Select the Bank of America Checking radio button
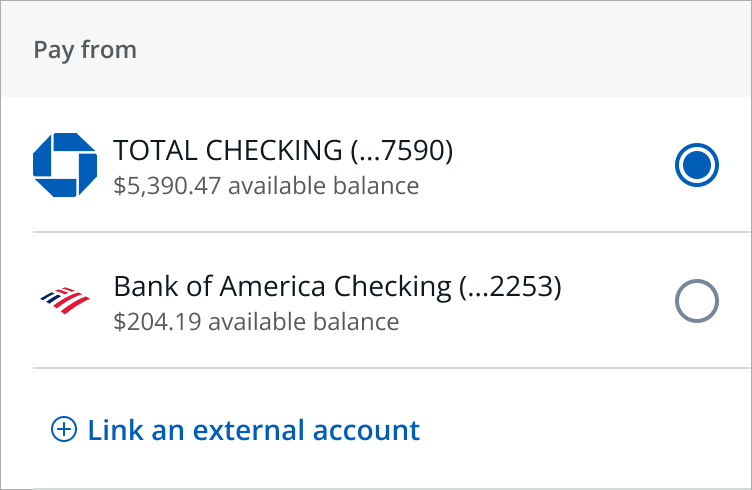 pyautogui.click(x=696, y=301)
